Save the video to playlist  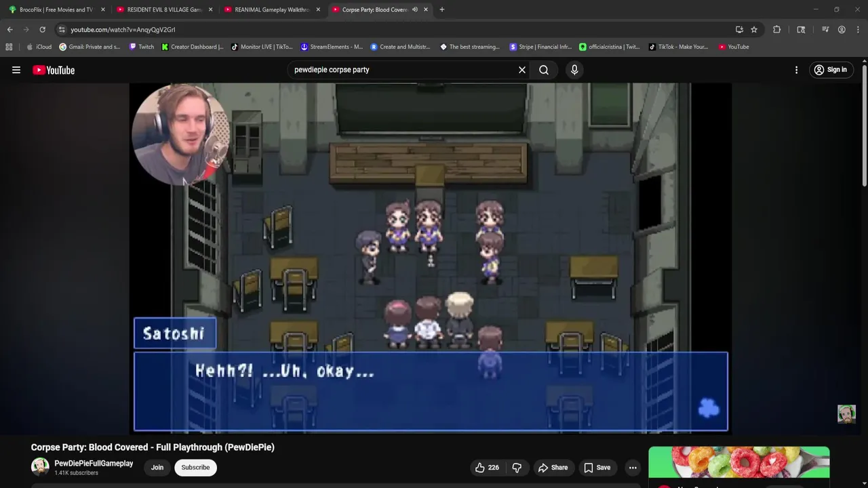[597, 468]
